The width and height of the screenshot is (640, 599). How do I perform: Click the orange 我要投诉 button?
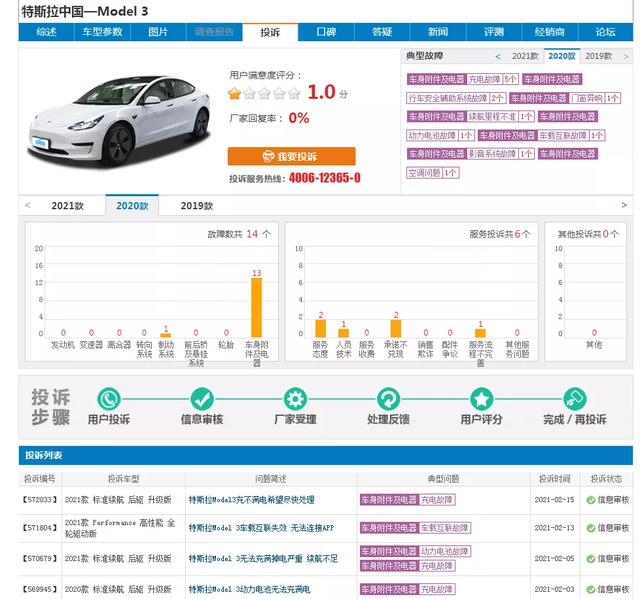coord(291,156)
